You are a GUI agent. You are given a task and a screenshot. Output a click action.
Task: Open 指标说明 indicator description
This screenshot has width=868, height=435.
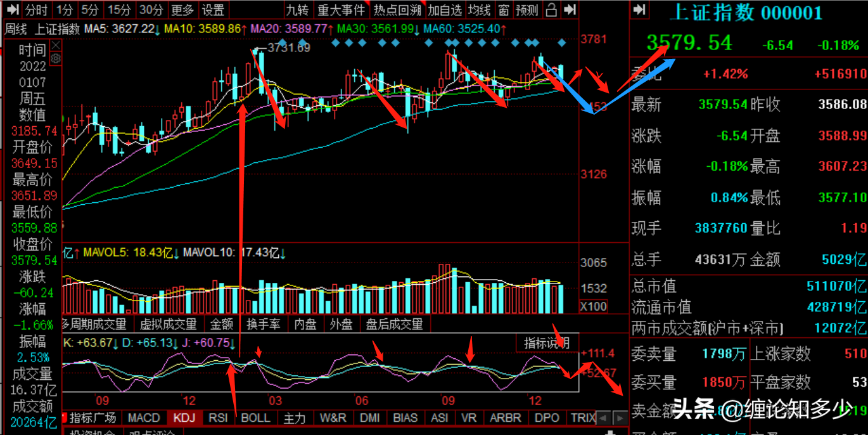[x=547, y=343]
